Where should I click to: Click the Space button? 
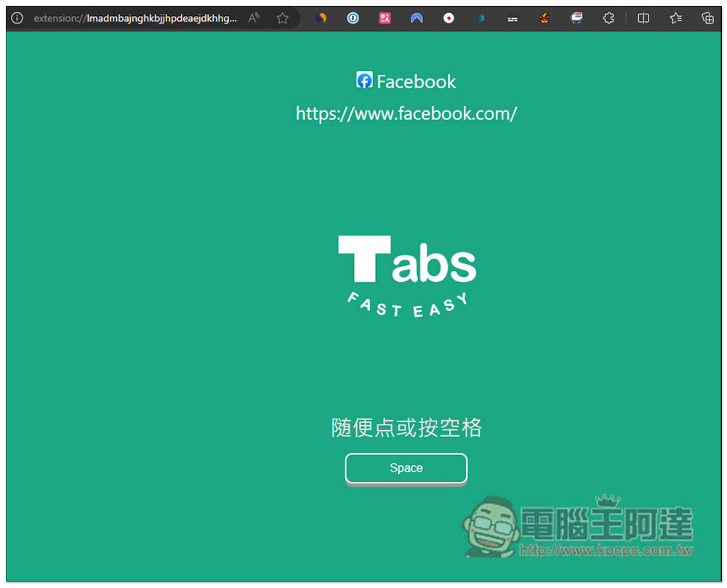(406, 468)
